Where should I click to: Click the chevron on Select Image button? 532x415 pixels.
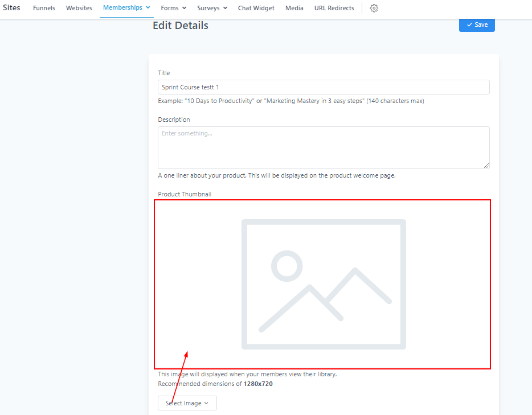(206, 404)
